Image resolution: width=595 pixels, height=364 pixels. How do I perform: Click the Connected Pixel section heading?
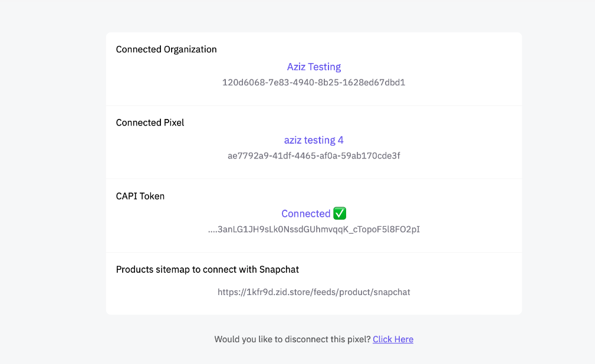pyautogui.click(x=150, y=123)
